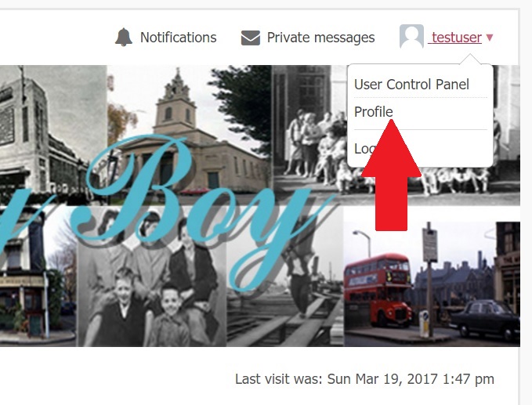The width and height of the screenshot is (532, 405).
Task: Click the Private messages envelope icon
Action: click(251, 38)
